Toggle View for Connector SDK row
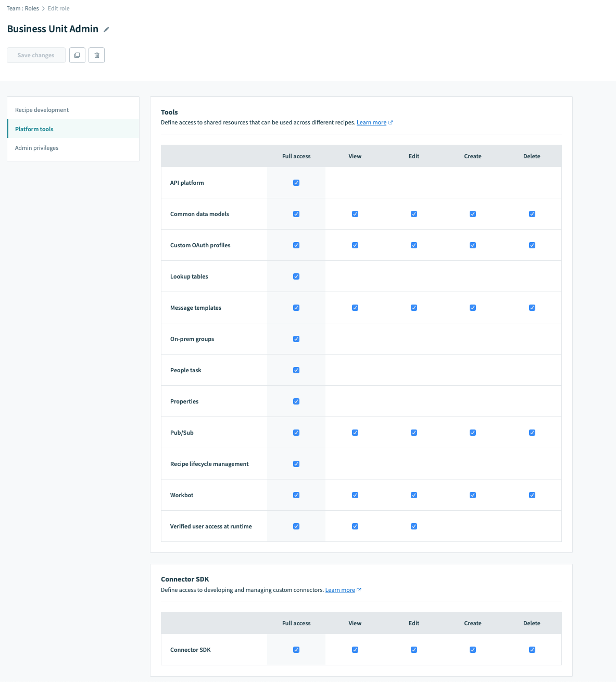This screenshot has height=682, width=616. pos(355,650)
